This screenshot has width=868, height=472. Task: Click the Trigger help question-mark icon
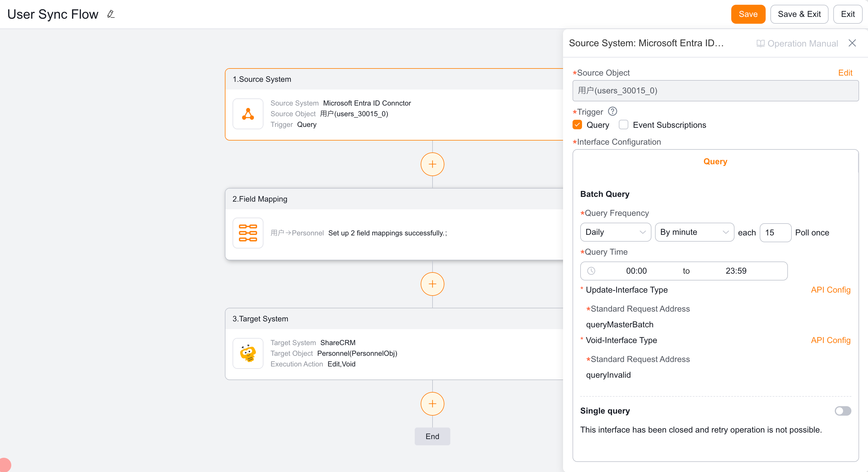pyautogui.click(x=612, y=111)
